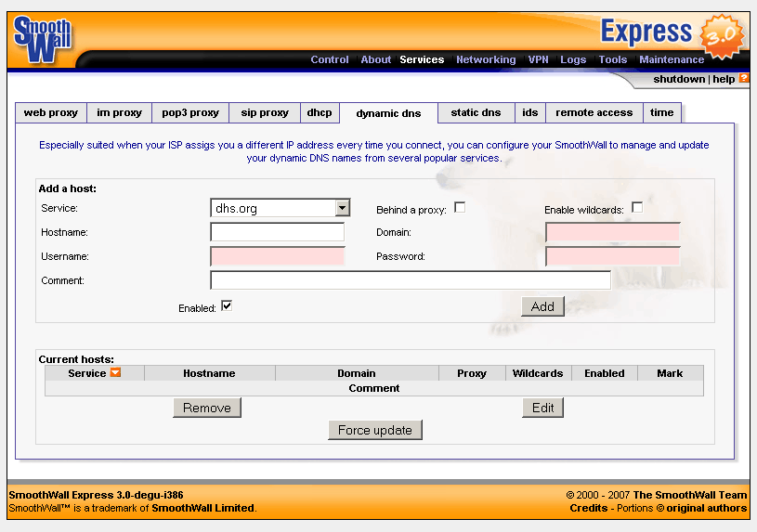Focus the Domain input field

tap(613, 232)
